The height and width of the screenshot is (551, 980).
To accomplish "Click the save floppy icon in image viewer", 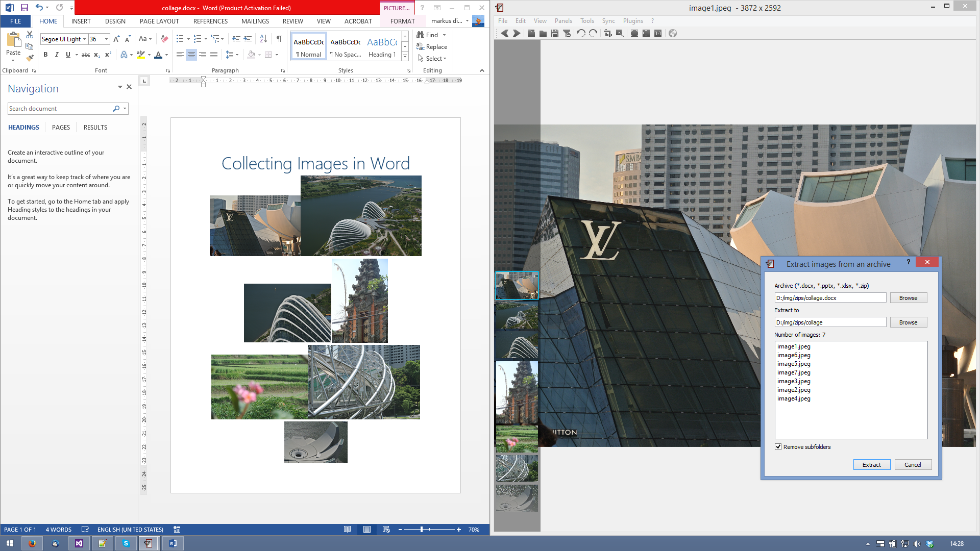I will click(x=555, y=33).
